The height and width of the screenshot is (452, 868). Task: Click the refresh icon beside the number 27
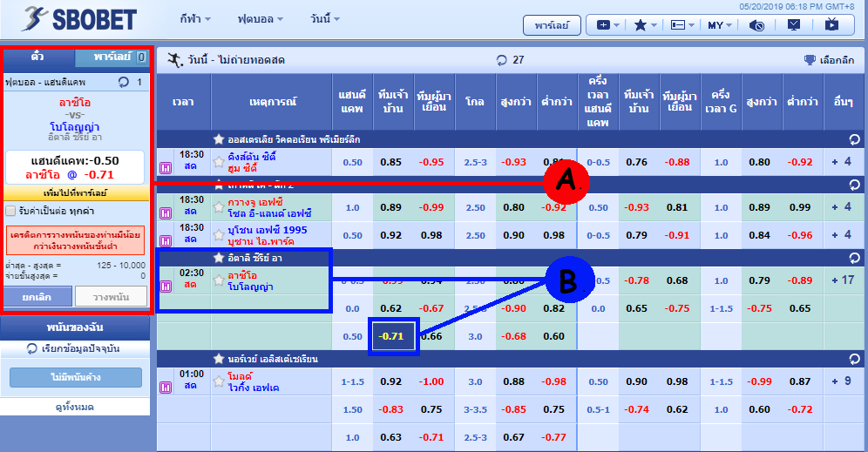501,60
